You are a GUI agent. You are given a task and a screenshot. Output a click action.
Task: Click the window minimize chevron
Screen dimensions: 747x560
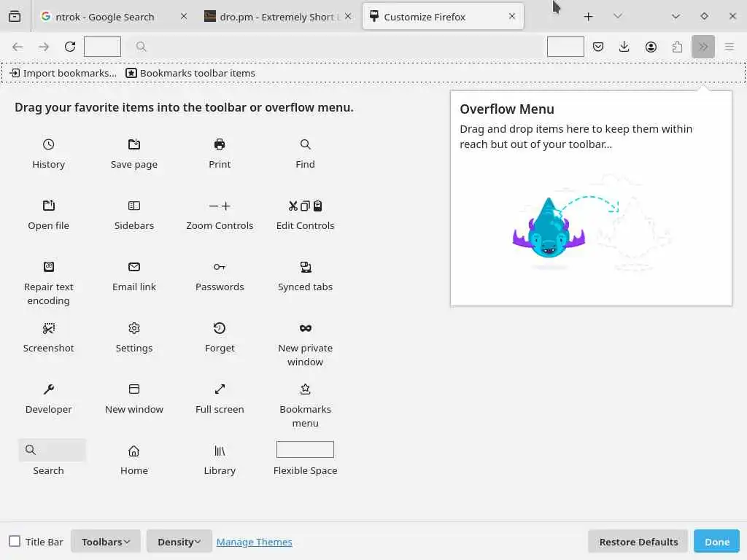(676, 16)
